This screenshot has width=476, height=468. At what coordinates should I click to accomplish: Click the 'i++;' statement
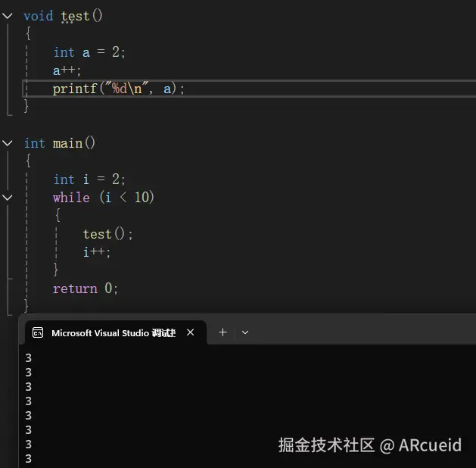click(x=97, y=252)
